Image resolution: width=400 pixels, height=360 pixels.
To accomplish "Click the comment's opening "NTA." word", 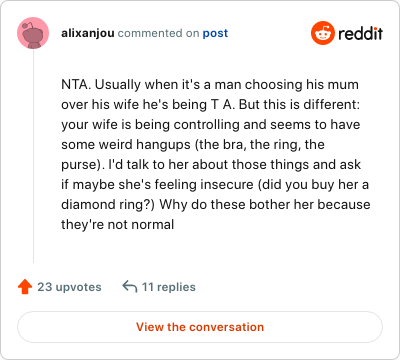I will (x=76, y=85).
